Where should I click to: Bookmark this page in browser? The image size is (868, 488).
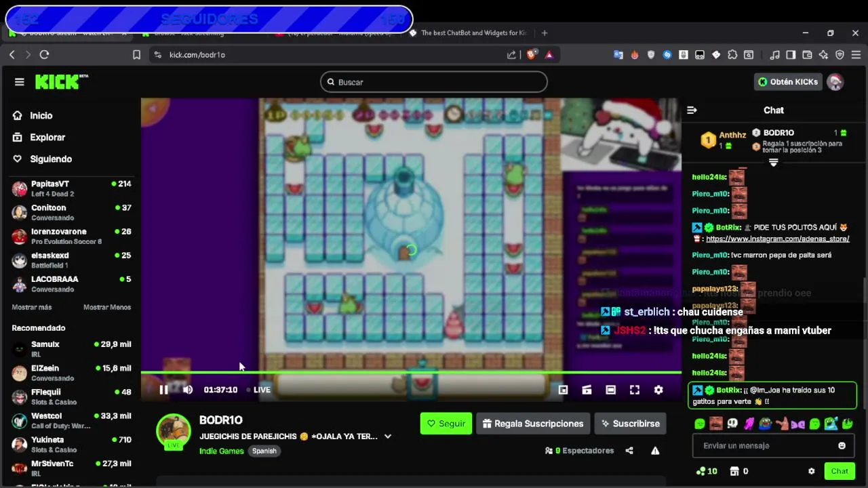[136, 55]
